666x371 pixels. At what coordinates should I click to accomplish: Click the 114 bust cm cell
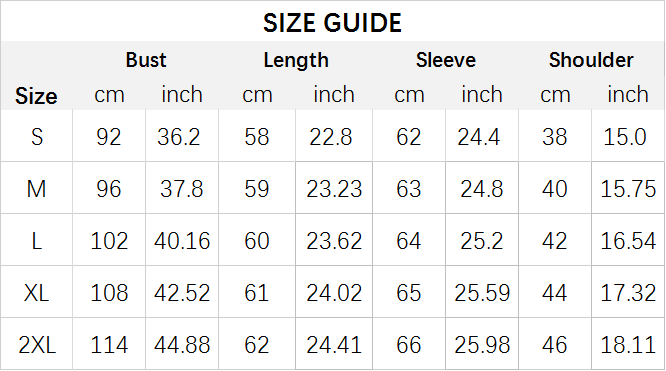[x=109, y=345]
